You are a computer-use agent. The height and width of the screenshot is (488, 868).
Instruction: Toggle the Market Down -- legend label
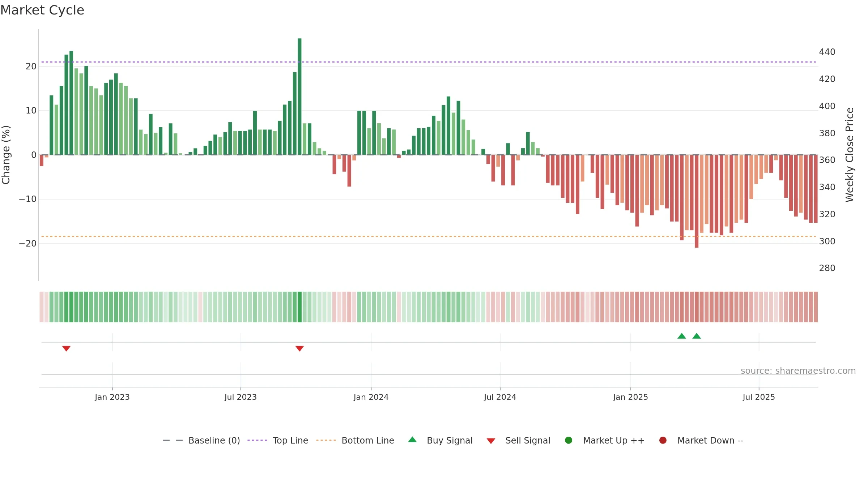[710, 440]
